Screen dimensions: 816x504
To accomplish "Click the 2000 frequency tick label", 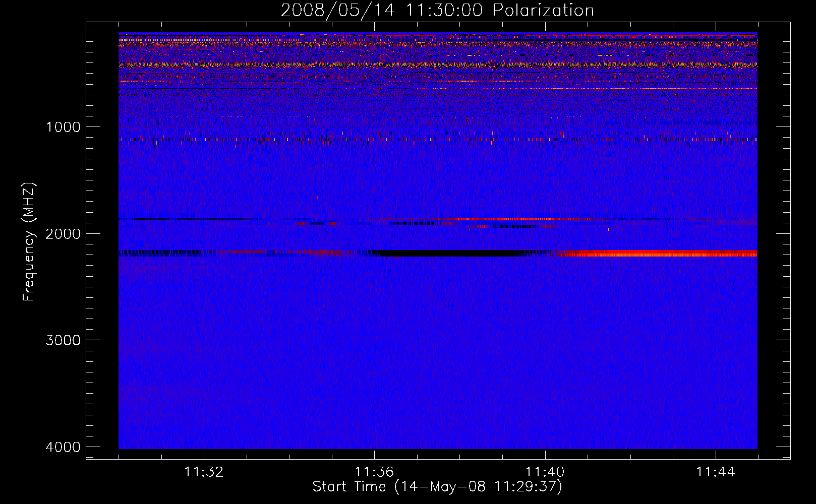I will point(63,233).
